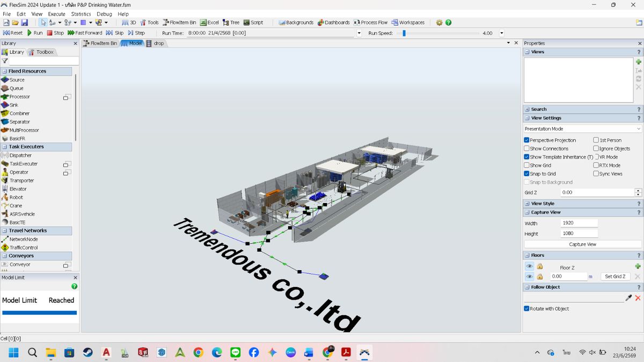Image resolution: width=644 pixels, height=362 pixels.
Task: Open the Tree view toolbar button
Action: (x=231, y=23)
